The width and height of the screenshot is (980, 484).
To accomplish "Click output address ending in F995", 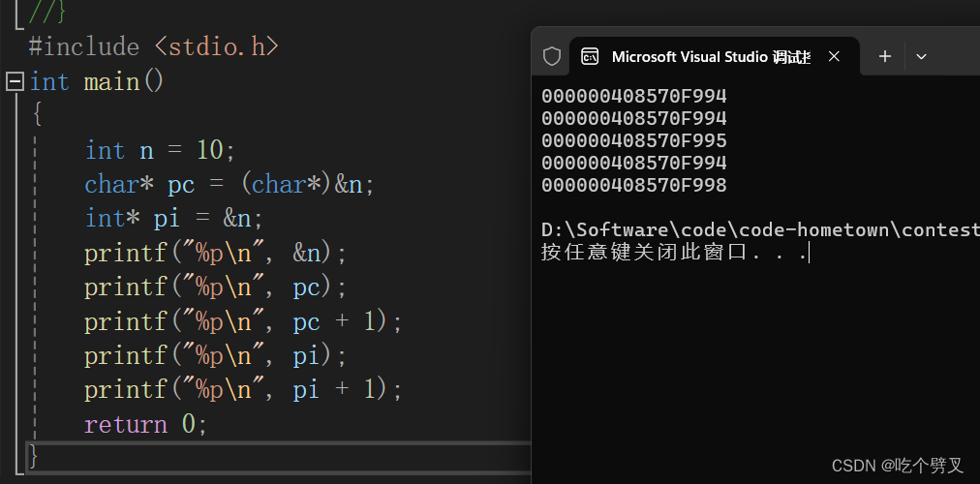I will 634,140.
